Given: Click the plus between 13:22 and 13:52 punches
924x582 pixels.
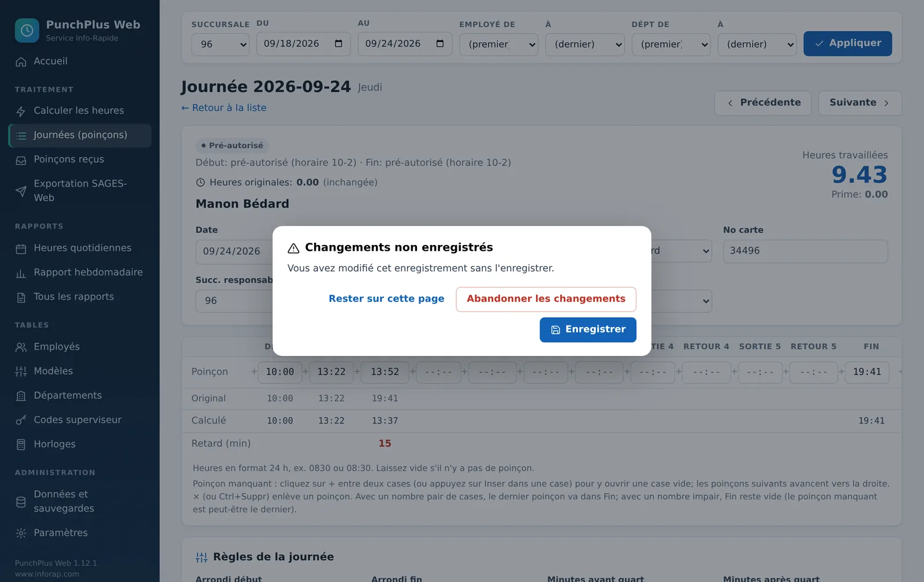Looking at the screenshot, I should (357, 372).
